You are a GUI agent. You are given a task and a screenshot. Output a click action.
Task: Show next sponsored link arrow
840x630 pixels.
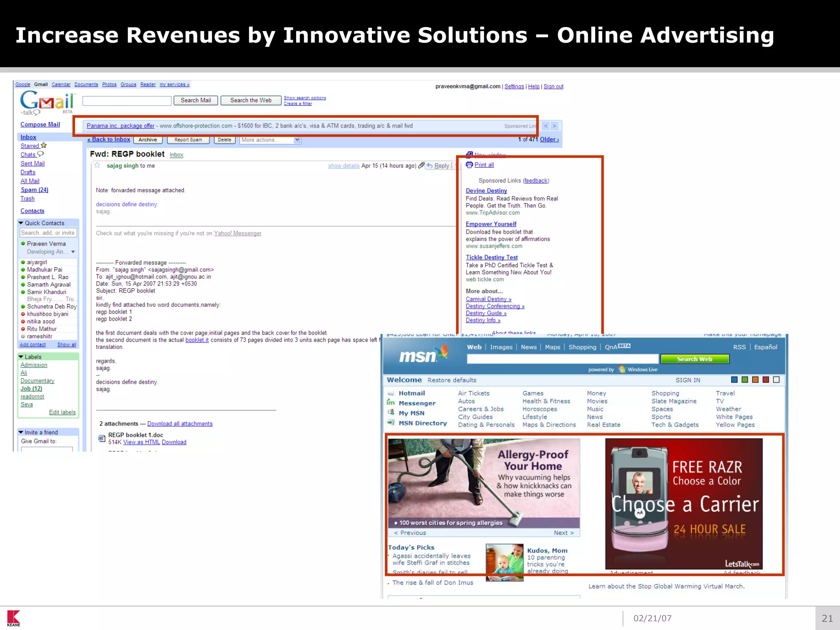tap(554, 126)
